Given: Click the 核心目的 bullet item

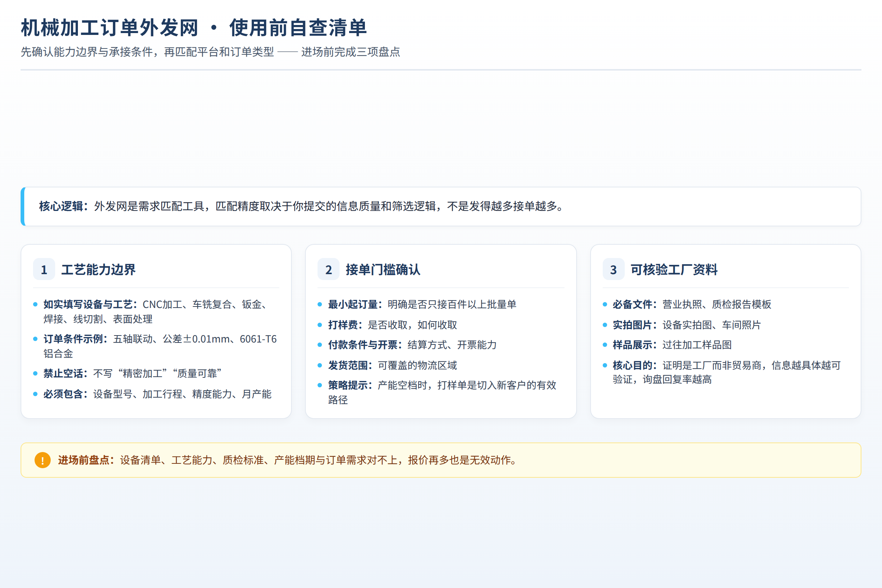Looking at the screenshot, I should [725, 372].
